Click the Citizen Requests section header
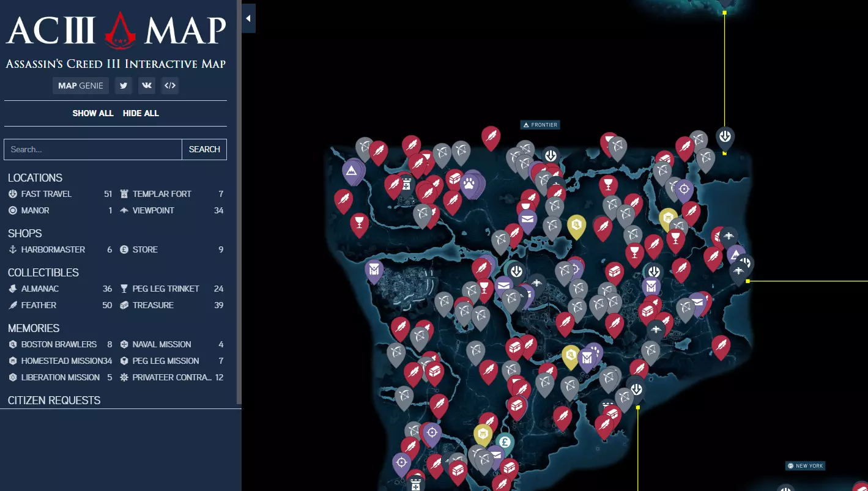This screenshot has height=491, width=868. [54, 401]
